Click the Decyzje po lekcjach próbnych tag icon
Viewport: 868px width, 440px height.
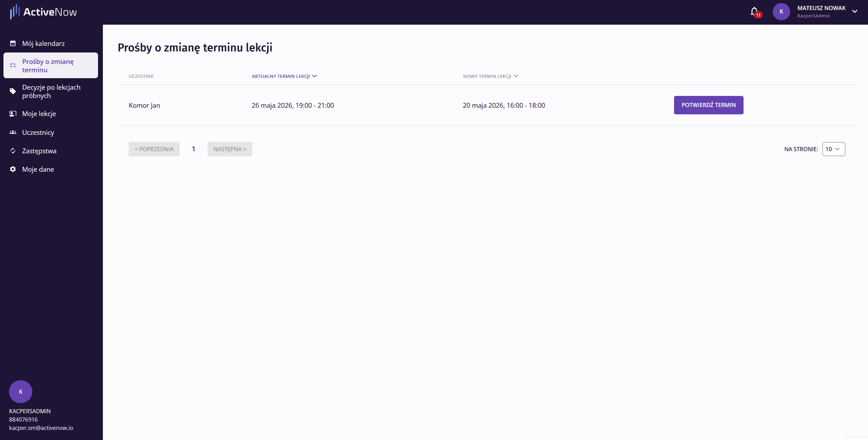tap(13, 91)
